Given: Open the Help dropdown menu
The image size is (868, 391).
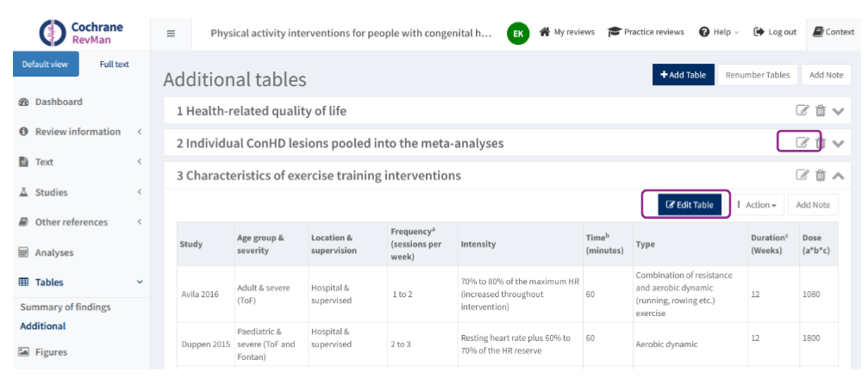Looking at the screenshot, I should 719,32.
